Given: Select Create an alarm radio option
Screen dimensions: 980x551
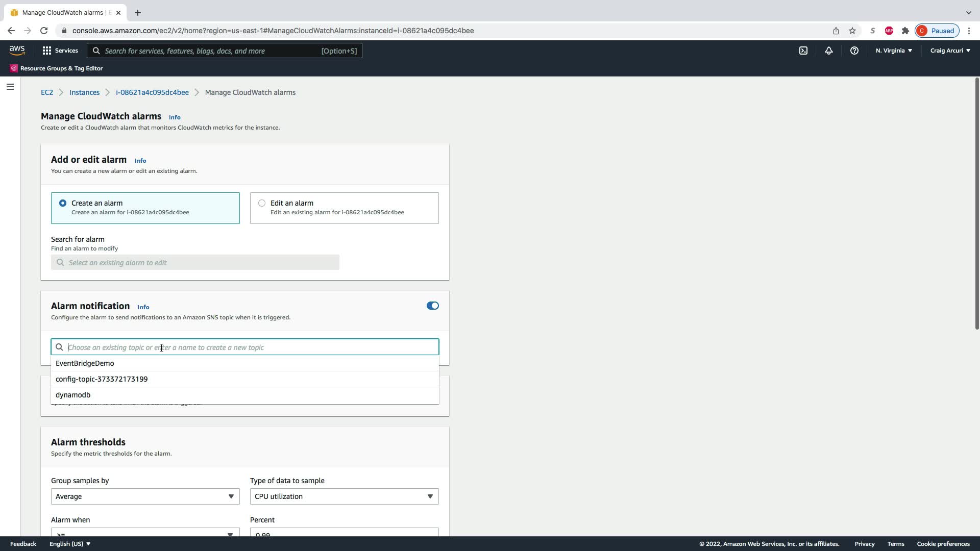Looking at the screenshot, I should point(63,203).
